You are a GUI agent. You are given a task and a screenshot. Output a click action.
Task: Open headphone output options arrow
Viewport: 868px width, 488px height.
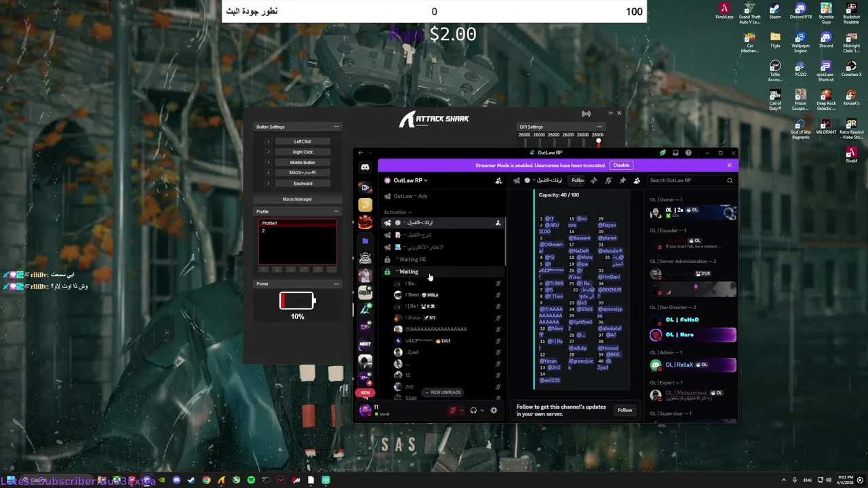point(482,410)
